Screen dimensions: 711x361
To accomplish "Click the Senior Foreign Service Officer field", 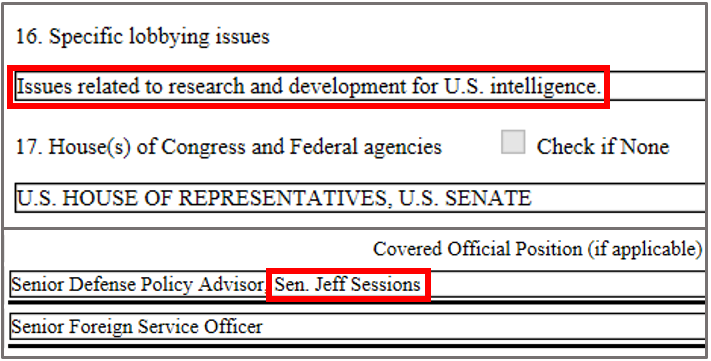I will (x=358, y=326).
